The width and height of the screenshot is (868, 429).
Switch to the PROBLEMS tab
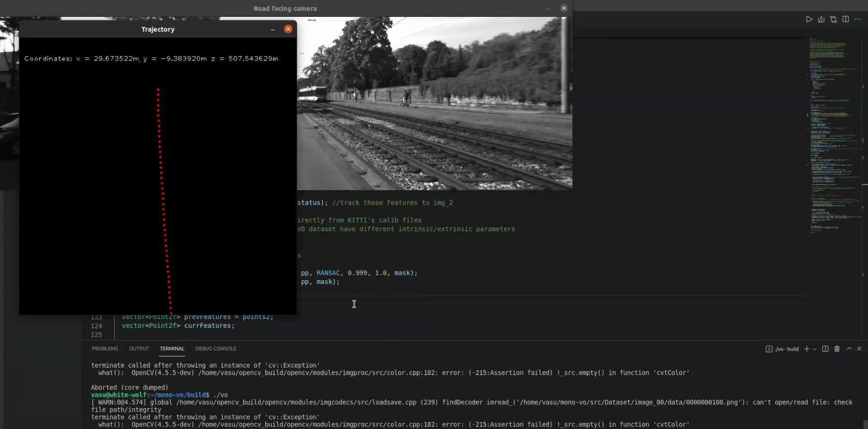(x=105, y=349)
